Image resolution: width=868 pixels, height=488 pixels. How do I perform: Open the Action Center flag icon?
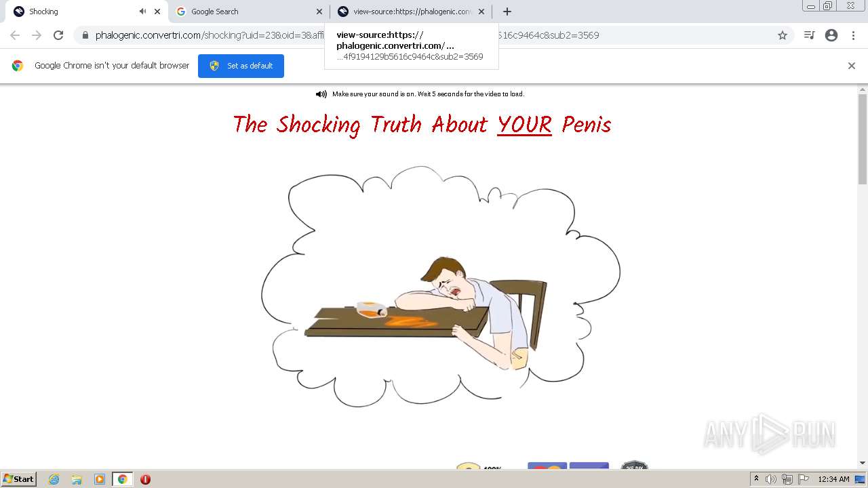[804, 479]
